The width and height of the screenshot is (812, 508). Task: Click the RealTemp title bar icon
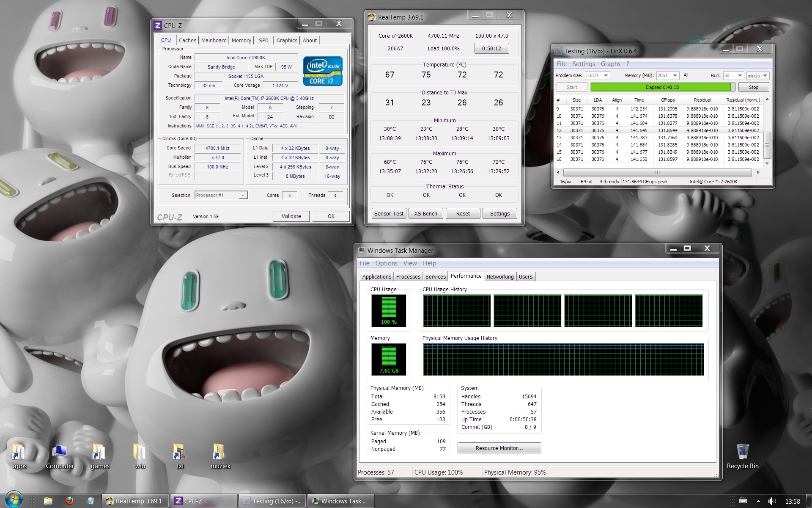(372, 17)
